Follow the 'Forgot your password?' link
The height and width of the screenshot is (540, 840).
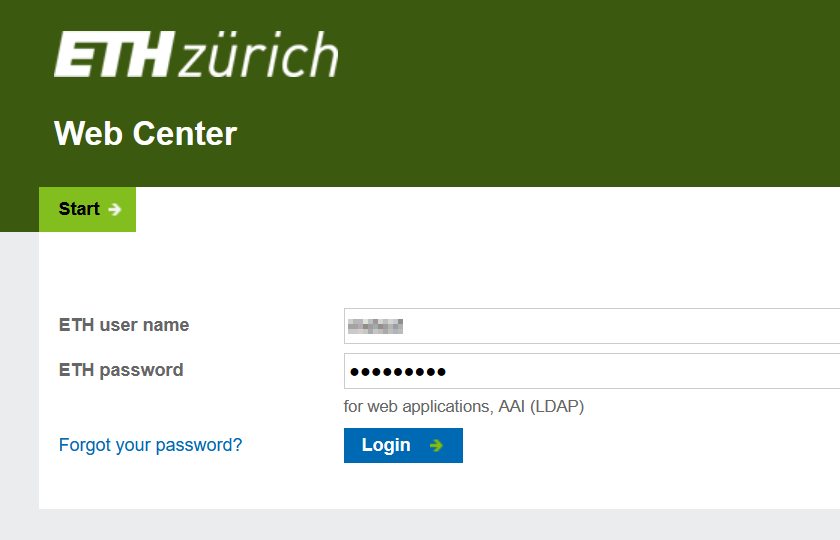[151, 445]
